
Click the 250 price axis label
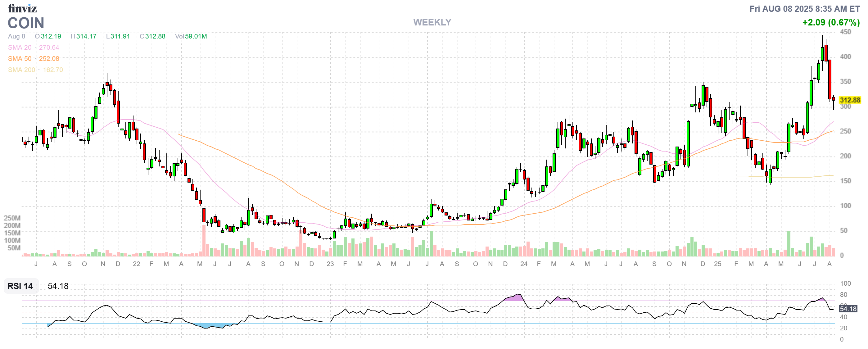845,131
